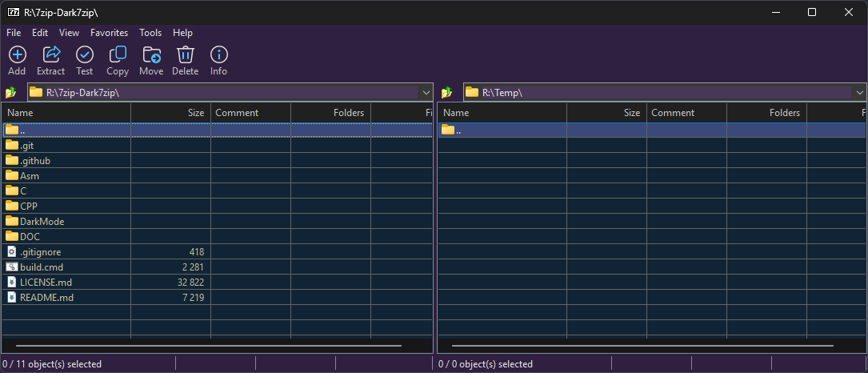The height and width of the screenshot is (373, 868).
Task: Expand the R:\Temp\ path dropdown
Action: pos(859,92)
